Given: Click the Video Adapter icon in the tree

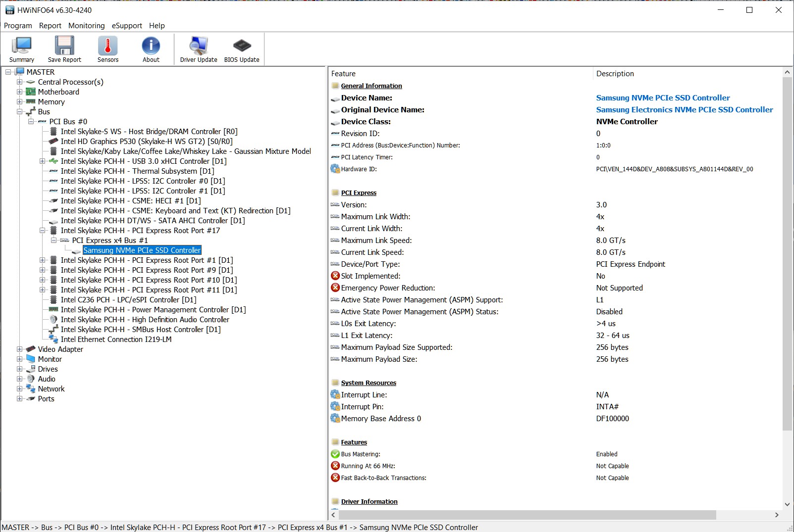Looking at the screenshot, I should click(x=31, y=349).
